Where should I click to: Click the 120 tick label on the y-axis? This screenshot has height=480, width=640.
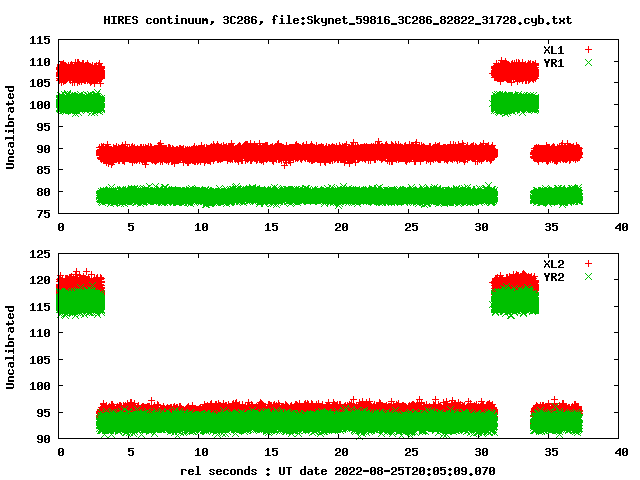pos(40,280)
